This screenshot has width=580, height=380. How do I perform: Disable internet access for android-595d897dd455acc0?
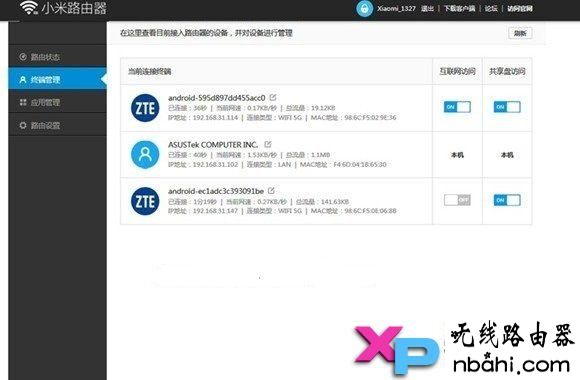coord(457,107)
